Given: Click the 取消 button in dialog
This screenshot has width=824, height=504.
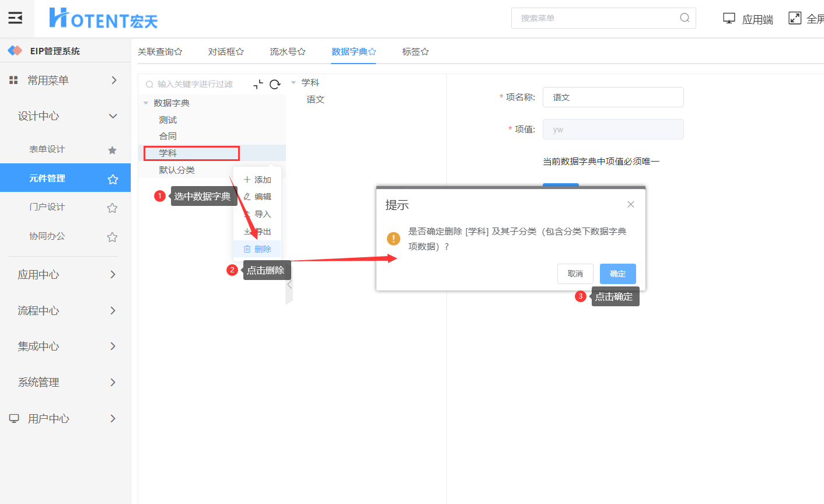Looking at the screenshot, I should 575,274.
